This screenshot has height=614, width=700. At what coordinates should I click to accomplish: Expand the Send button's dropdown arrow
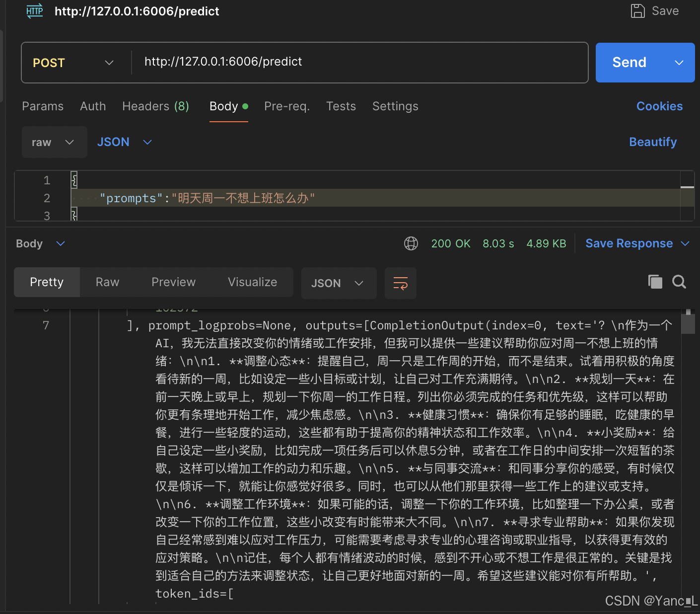coord(679,63)
